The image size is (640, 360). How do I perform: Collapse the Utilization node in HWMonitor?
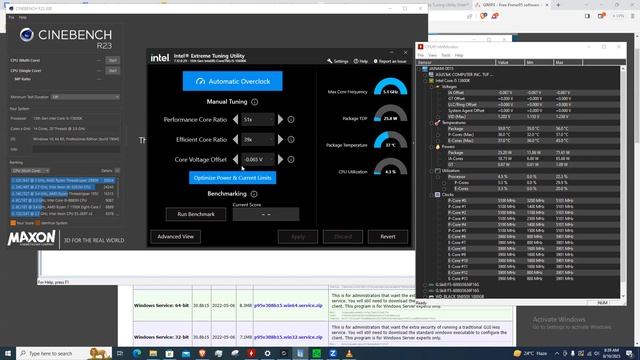point(431,171)
